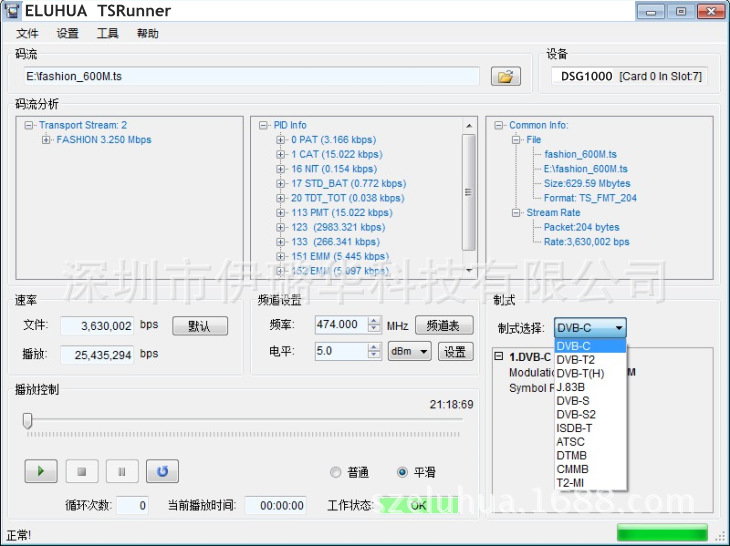Stop playback with the square button
Screen dimensions: 730x546
(x=82, y=471)
